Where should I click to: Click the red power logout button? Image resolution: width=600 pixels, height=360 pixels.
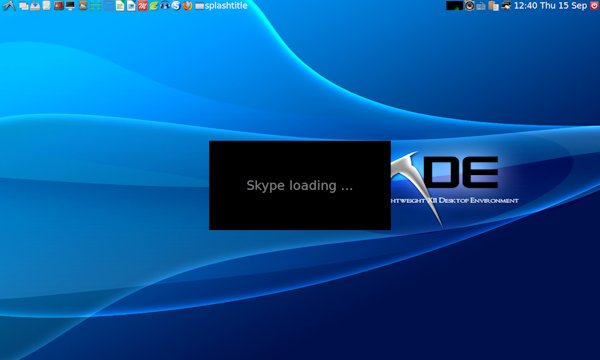click(594, 5)
